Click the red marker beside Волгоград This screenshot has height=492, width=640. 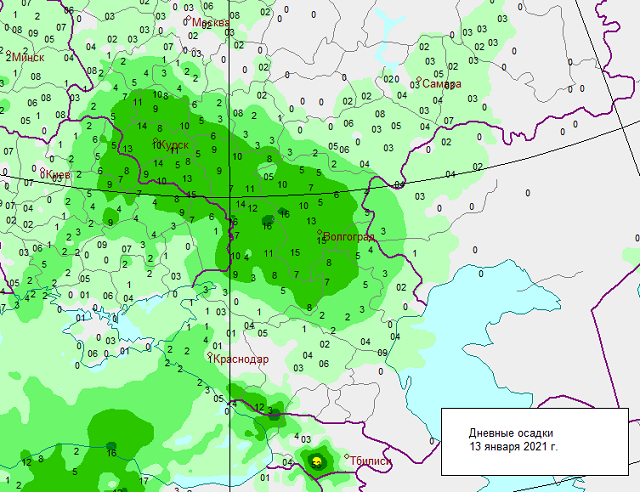click(319, 233)
